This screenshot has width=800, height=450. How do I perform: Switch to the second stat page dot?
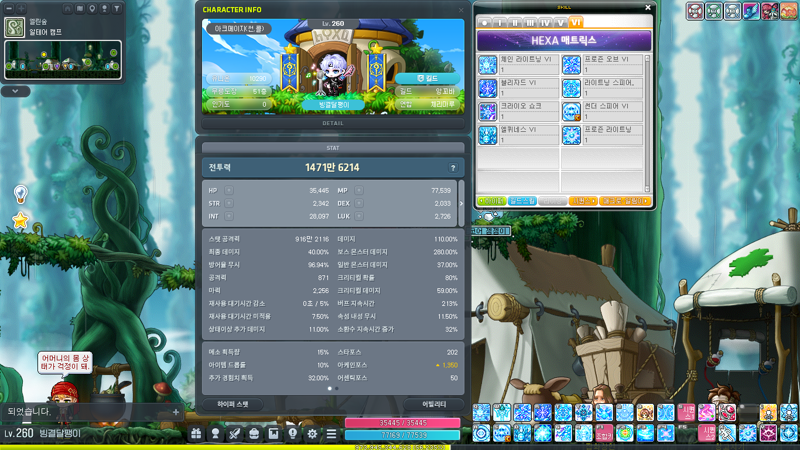pyautogui.click(x=336, y=388)
